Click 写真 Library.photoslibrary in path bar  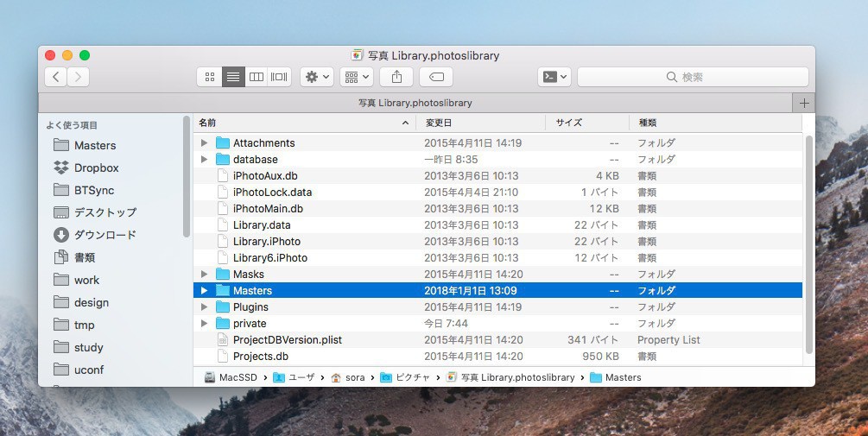tap(510, 377)
